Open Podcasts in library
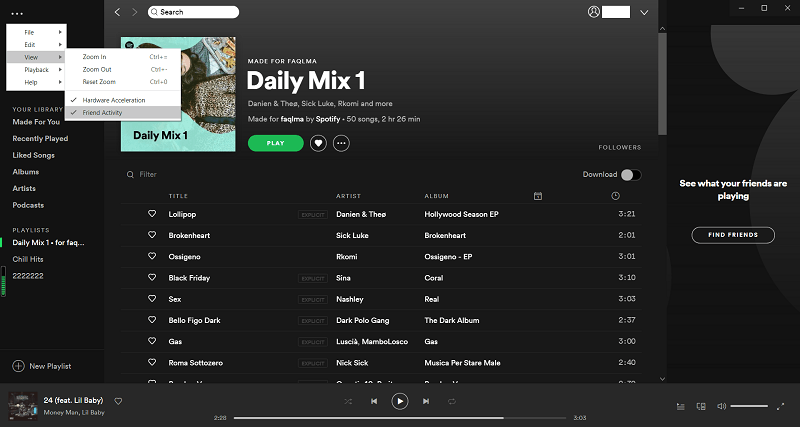The height and width of the screenshot is (427, 800). [28, 205]
